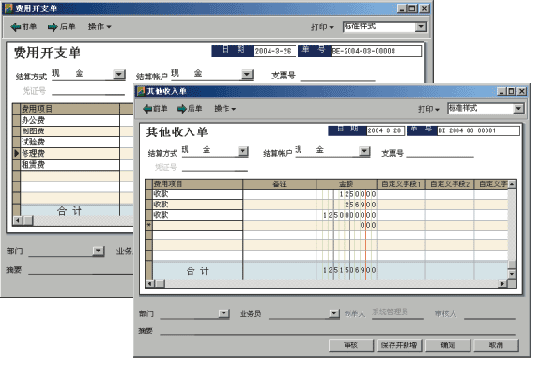Click next-record arrow in 费用开支单 toolbar

pyautogui.click(x=53, y=27)
